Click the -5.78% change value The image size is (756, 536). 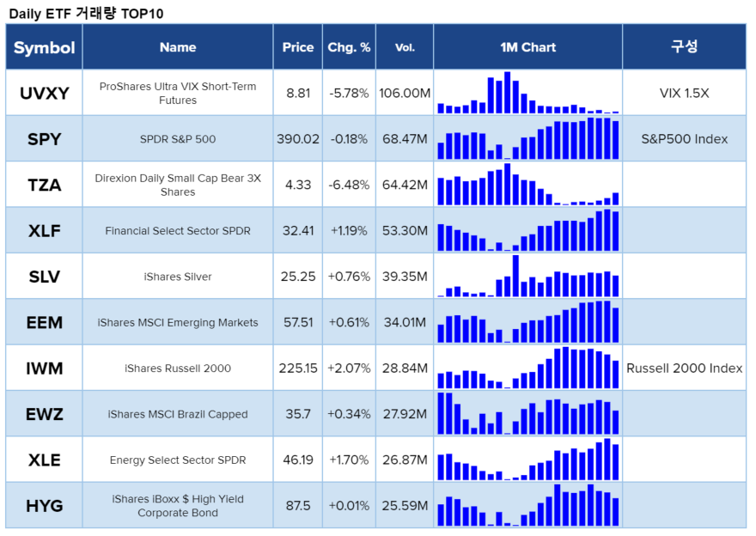349,93
